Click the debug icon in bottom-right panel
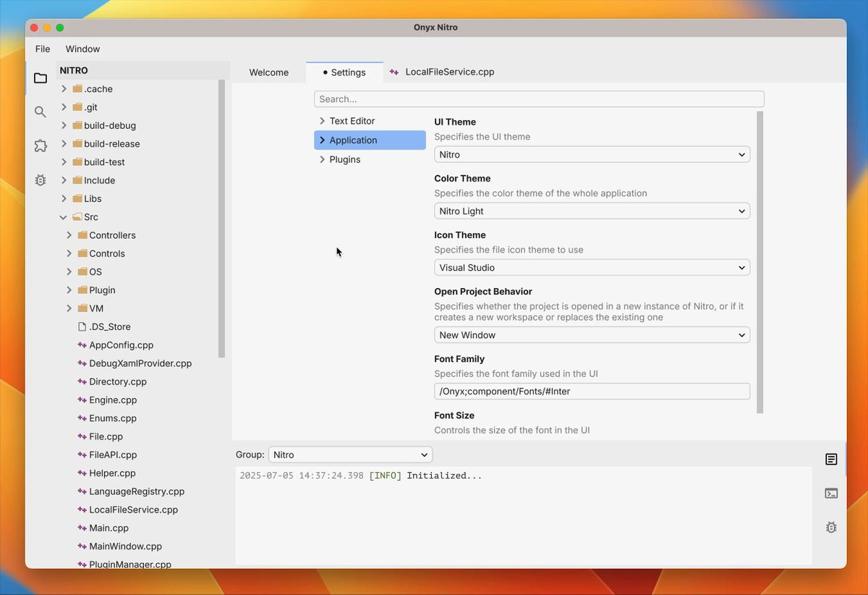868x595 pixels. (x=831, y=528)
